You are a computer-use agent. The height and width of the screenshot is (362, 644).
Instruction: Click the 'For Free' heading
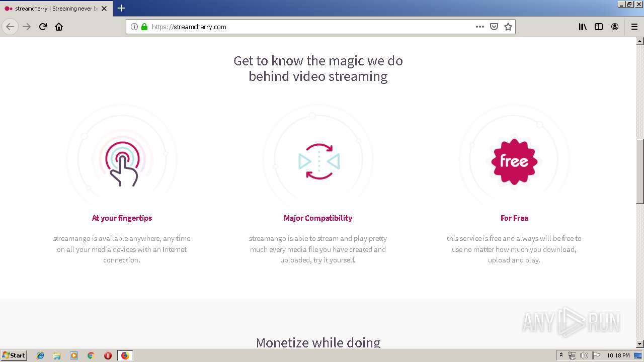coord(514,218)
